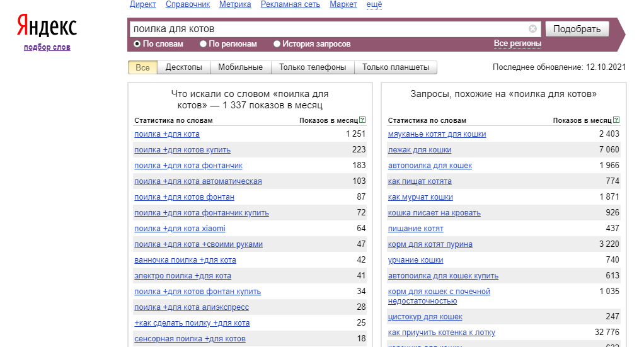Open query 'поилка +для кота автоматическая'
This screenshot has height=347, width=644.
click(x=198, y=181)
